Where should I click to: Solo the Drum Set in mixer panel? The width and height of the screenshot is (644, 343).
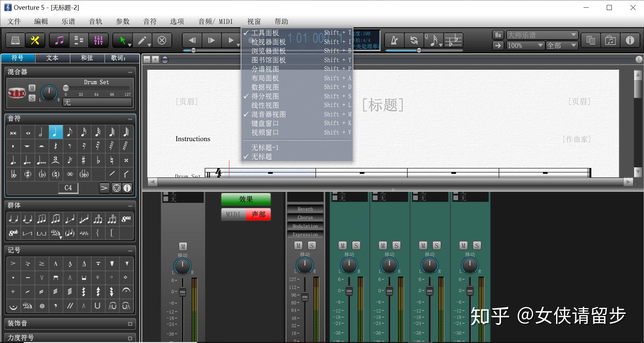[x=32, y=98]
